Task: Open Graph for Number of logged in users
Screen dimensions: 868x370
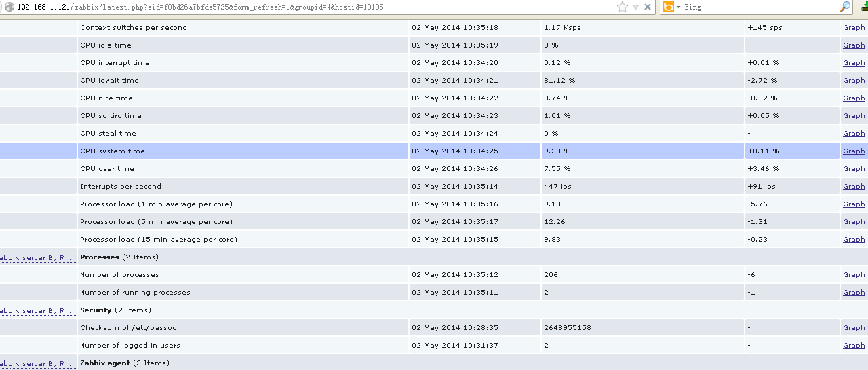Action: pyautogui.click(x=854, y=346)
